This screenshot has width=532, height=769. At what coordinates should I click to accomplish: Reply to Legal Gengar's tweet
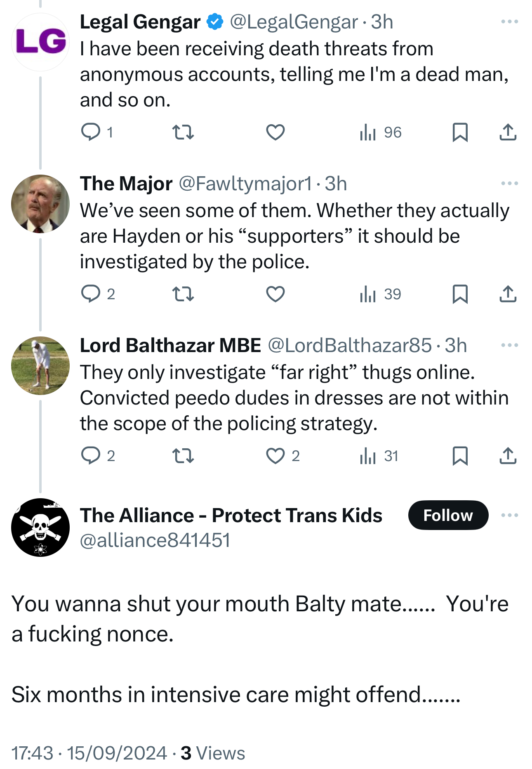pyautogui.click(x=91, y=132)
